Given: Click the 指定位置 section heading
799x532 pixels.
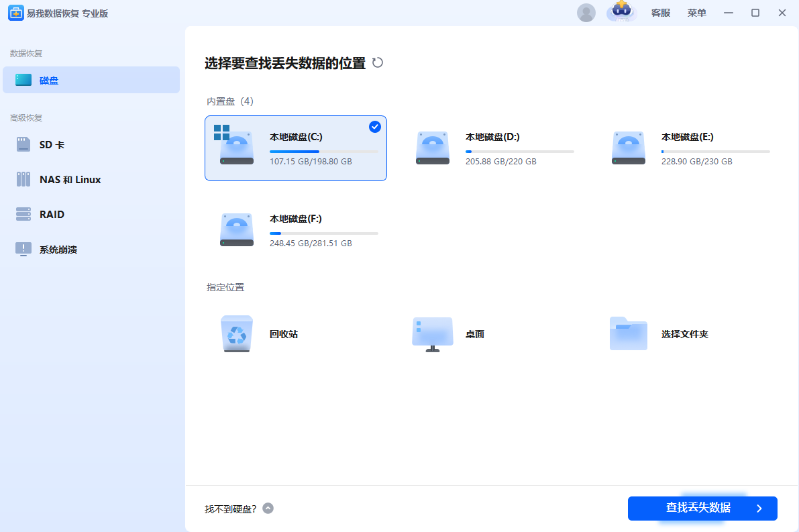Looking at the screenshot, I should (225, 287).
